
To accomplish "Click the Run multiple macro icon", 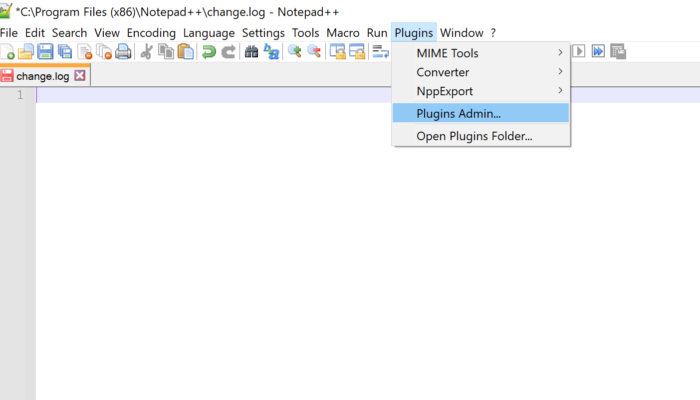I will (598, 52).
